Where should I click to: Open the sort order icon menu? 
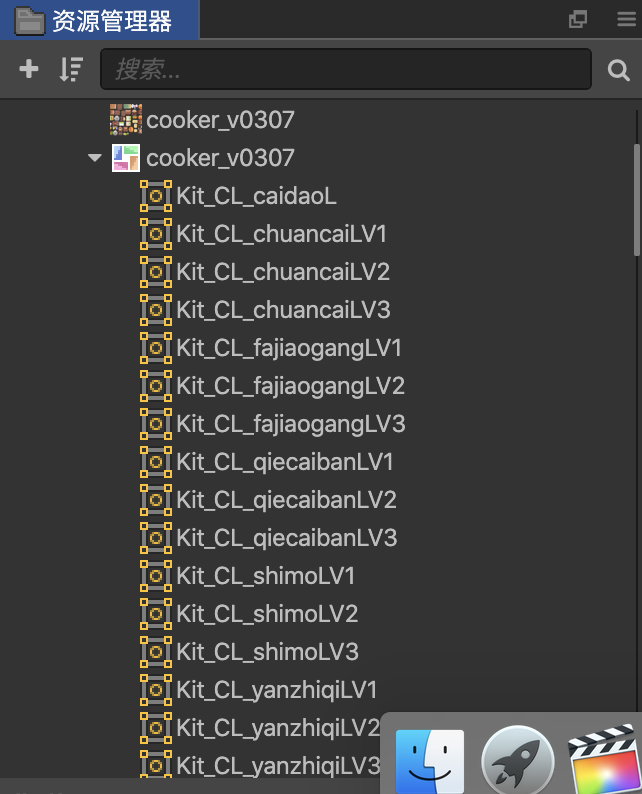click(x=71, y=69)
